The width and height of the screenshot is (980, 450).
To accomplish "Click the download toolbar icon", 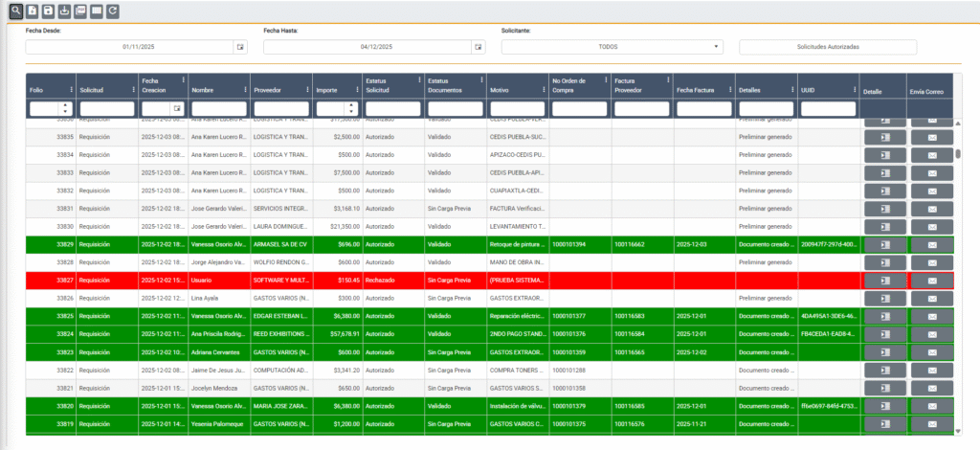I will pos(64,11).
